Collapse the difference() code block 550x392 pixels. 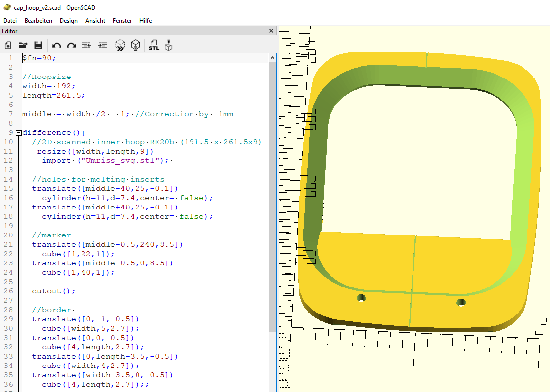tap(18, 133)
